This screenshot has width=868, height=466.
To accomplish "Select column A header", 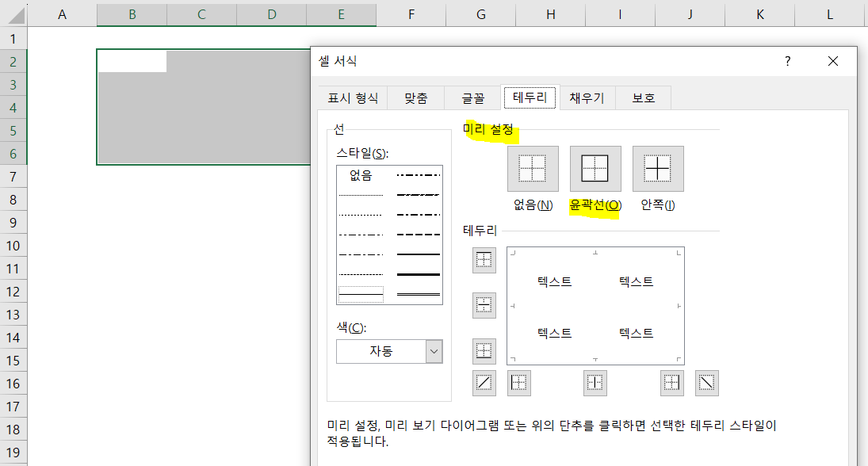I will point(62,14).
